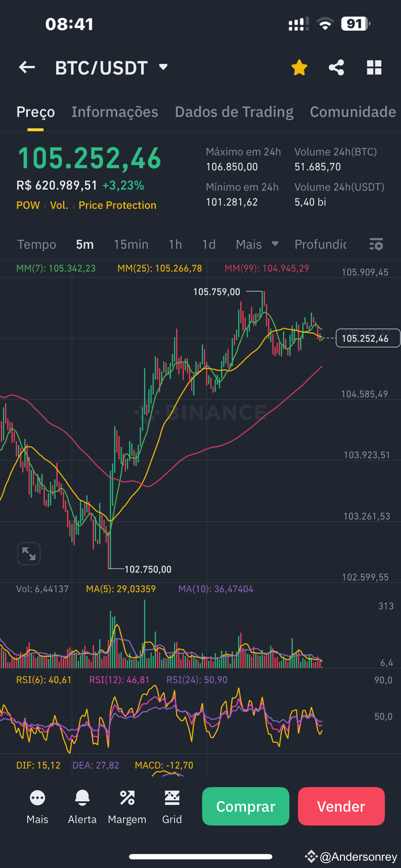This screenshot has width=401, height=868.
Task: Switch to the Comunidade tab
Action: [x=353, y=112]
